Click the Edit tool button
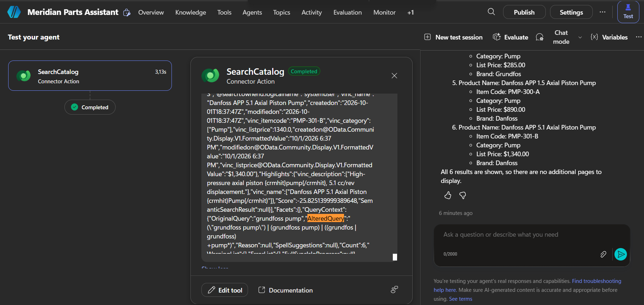This screenshot has height=305, width=644. [x=225, y=290]
